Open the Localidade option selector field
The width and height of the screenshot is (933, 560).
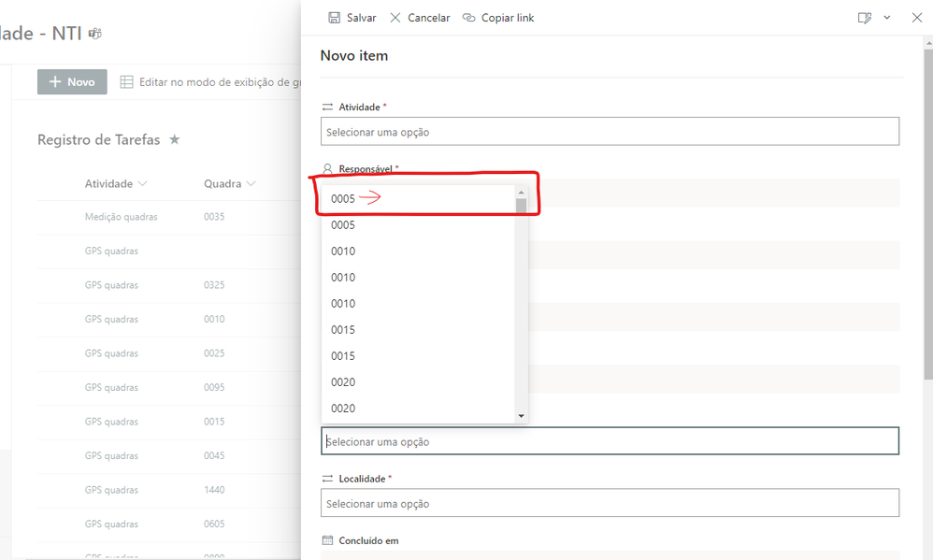(610, 503)
